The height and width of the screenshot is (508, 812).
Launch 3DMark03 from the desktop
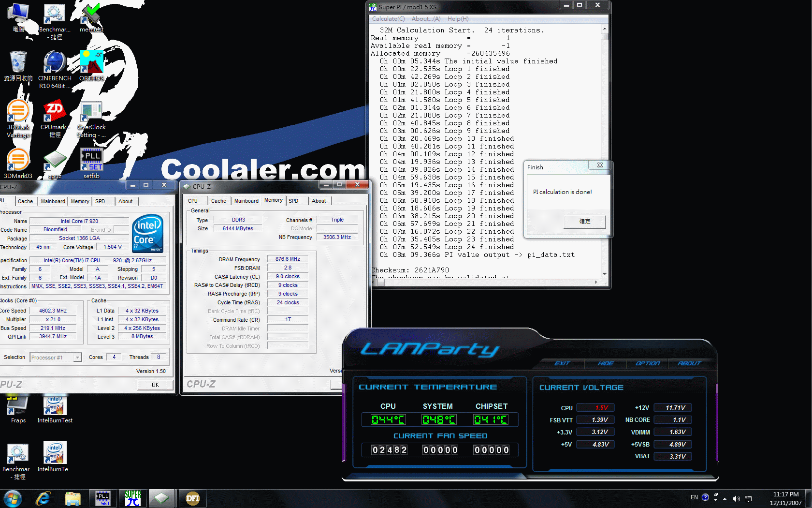coord(18,164)
